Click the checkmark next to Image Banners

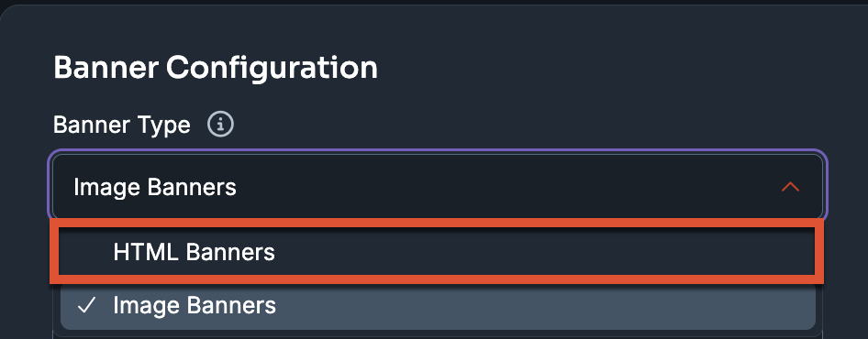(87, 305)
